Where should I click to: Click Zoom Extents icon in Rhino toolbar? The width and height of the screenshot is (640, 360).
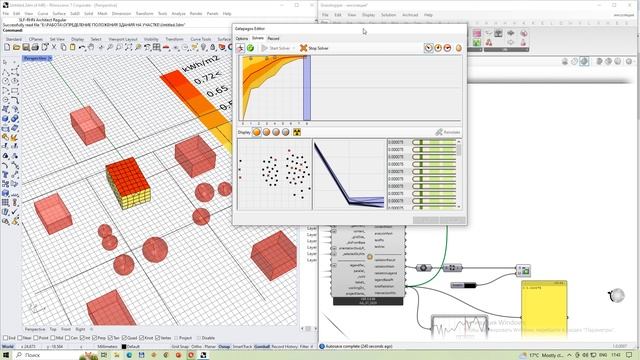129,47
